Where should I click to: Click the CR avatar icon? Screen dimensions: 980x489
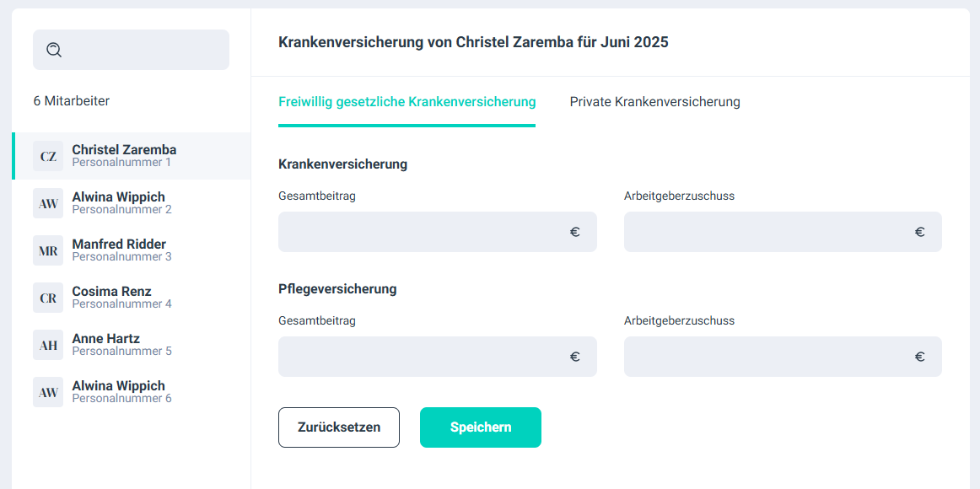(x=48, y=298)
